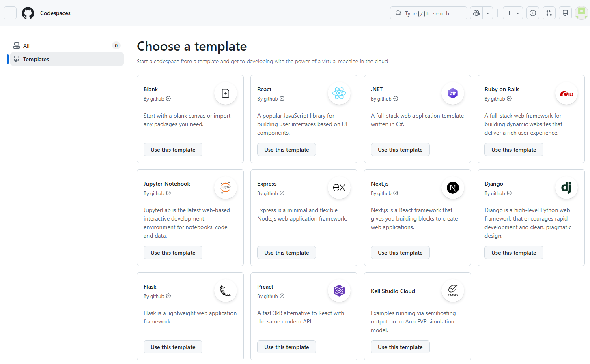Click the verified badge on .NET card
Screen dimensions: 590x364
click(x=396, y=98)
